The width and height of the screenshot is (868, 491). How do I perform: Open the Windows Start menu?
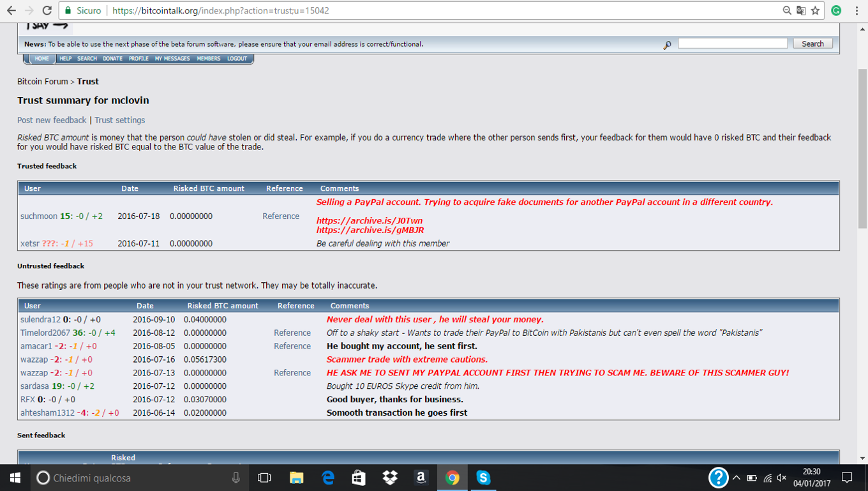pos(15,478)
